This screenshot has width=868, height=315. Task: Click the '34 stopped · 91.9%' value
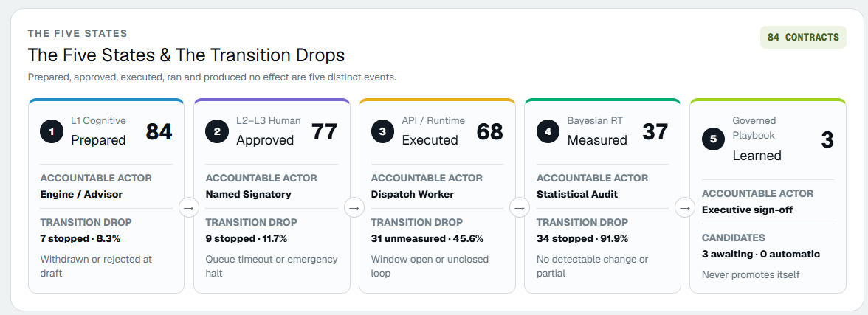pyautogui.click(x=582, y=238)
